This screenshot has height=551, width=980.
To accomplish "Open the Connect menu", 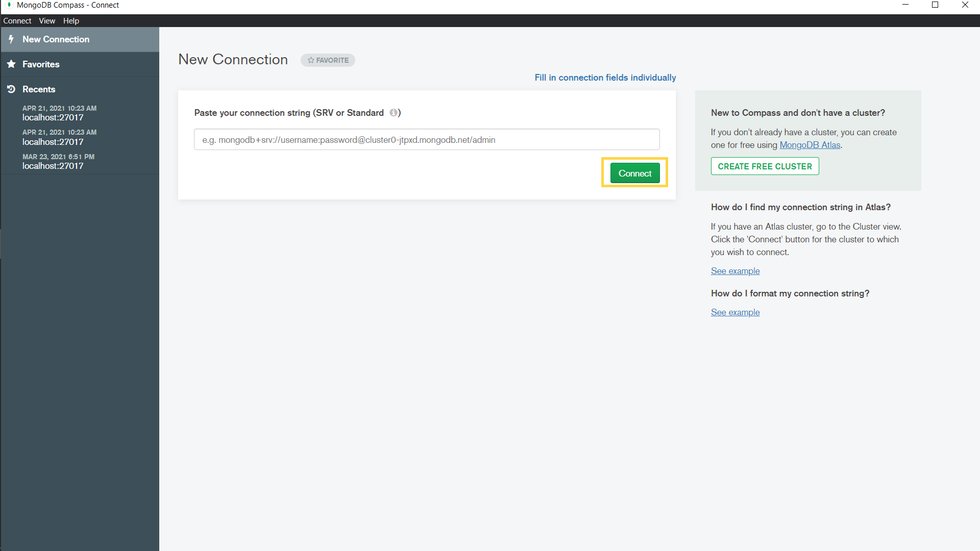I will [x=17, y=20].
